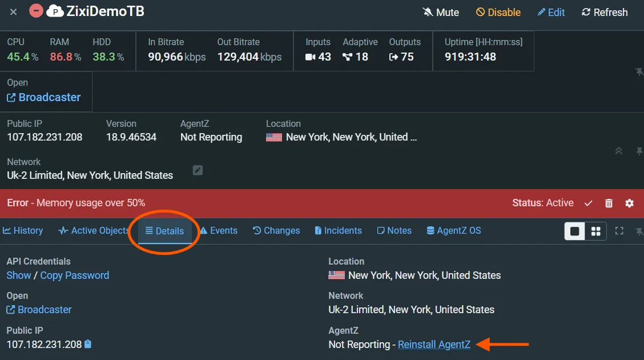The width and height of the screenshot is (644, 360).
Task: Click the US flag icon in Details Location
Action: pos(336,275)
